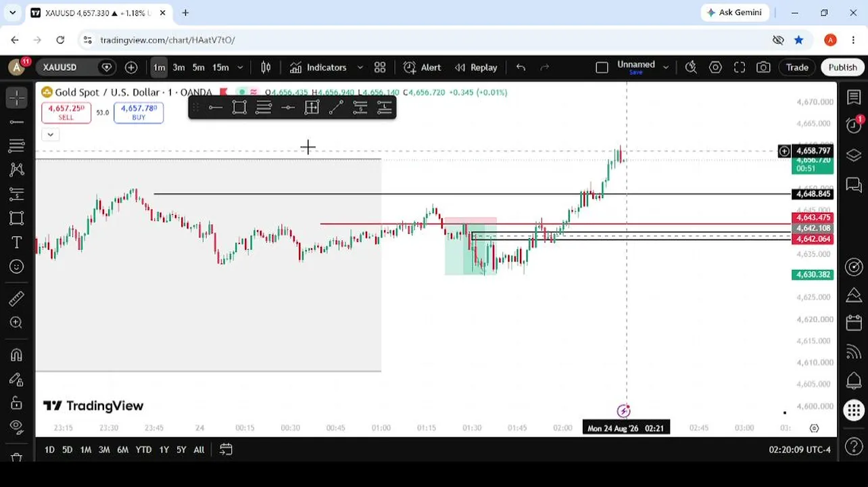Open the patterns drawing tools
868x487 pixels.
tap(17, 170)
